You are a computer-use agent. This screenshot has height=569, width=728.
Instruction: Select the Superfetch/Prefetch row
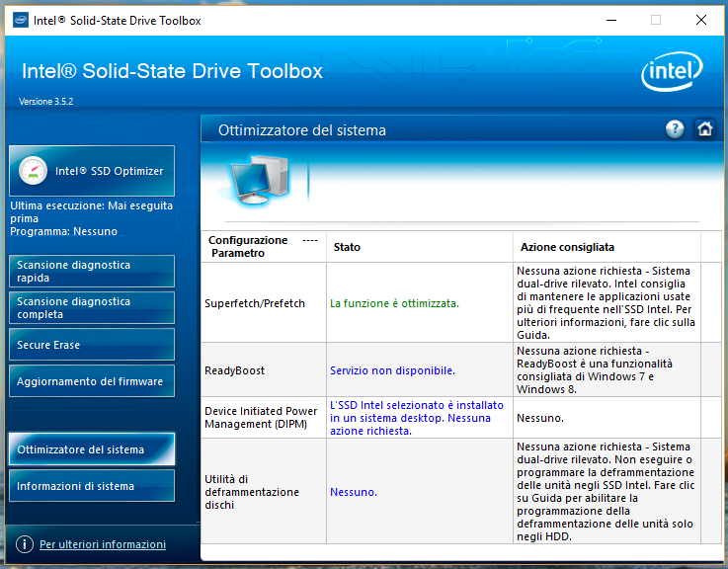point(255,303)
